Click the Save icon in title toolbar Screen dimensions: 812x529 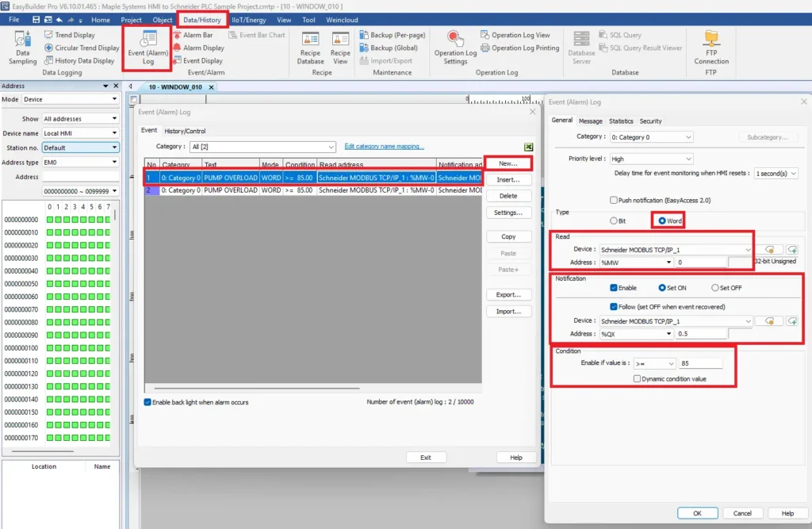[36, 20]
